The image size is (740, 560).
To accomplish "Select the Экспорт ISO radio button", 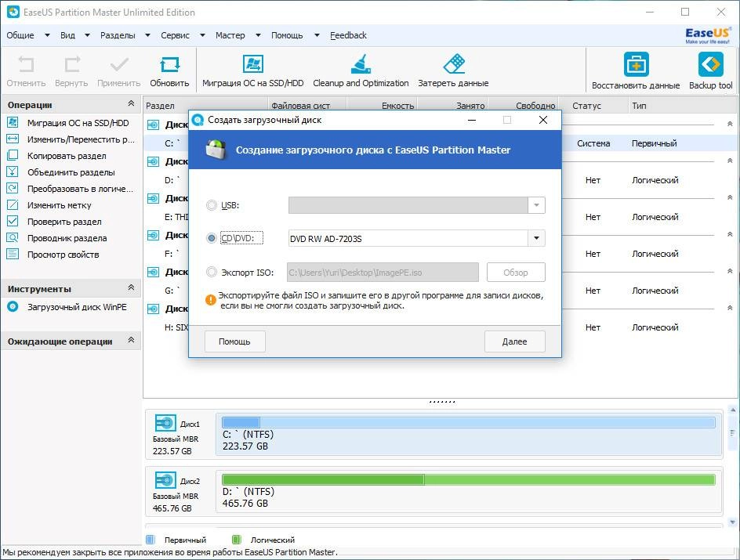I will click(x=212, y=272).
